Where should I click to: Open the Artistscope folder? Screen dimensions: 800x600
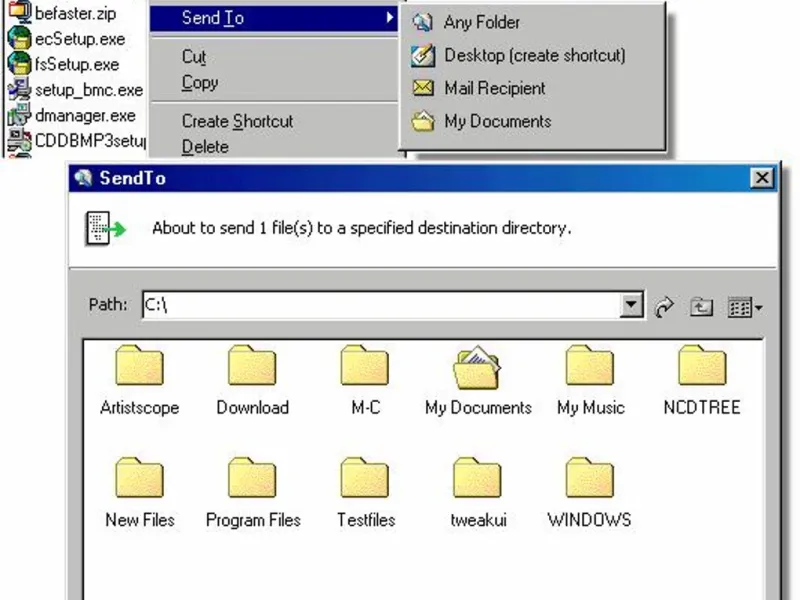click(139, 381)
